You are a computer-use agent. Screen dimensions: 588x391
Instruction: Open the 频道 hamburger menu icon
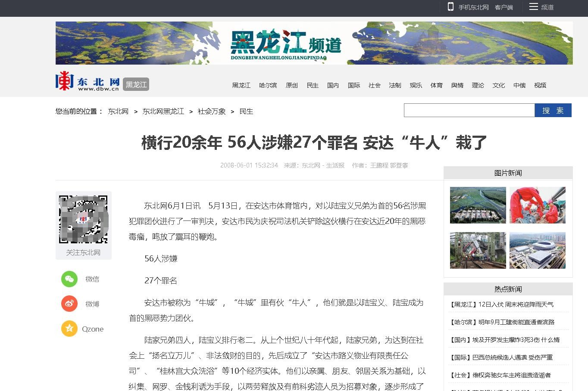pyautogui.click(x=534, y=7)
